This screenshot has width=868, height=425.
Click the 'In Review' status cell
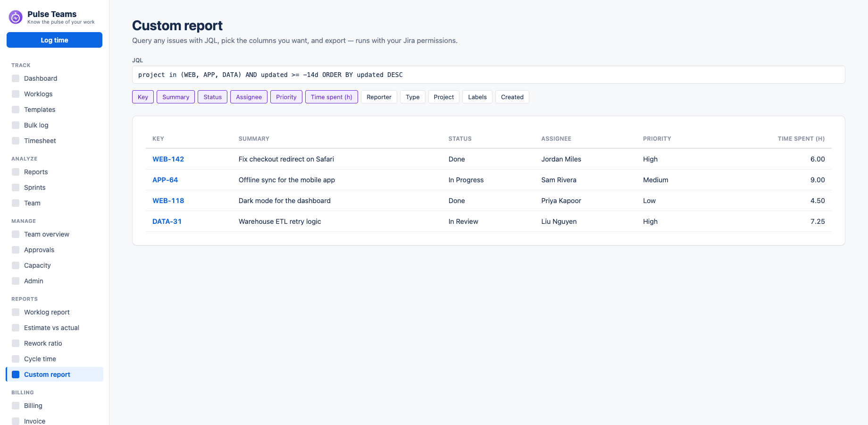point(463,221)
